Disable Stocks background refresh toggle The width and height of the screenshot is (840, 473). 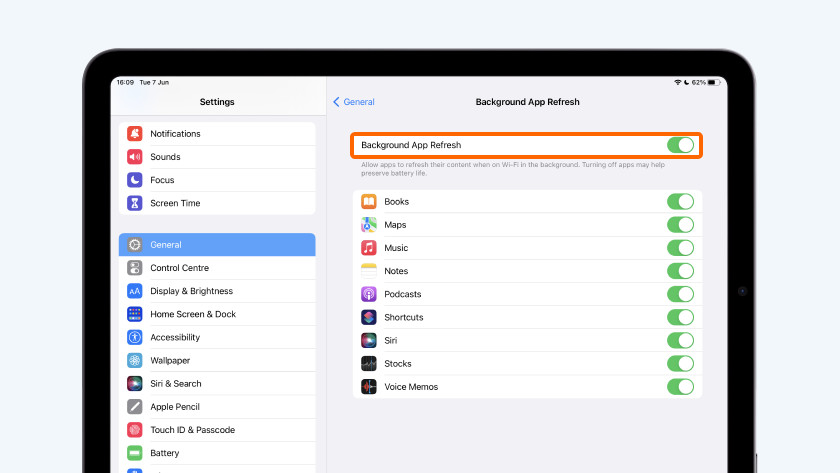point(680,364)
